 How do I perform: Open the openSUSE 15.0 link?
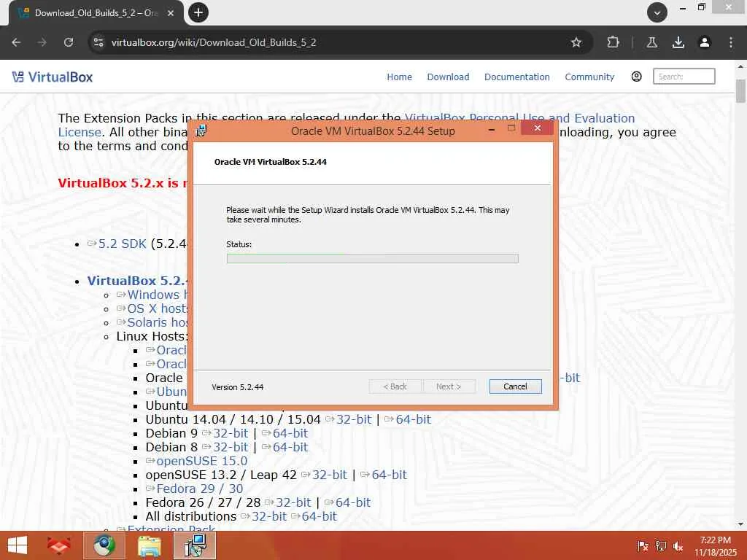pyautogui.click(x=201, y=461)
